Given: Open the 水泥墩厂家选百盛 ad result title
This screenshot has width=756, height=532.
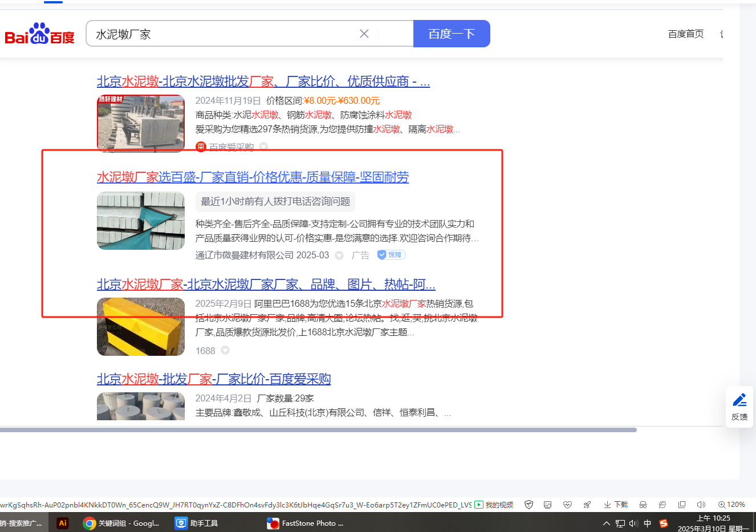Looking at the screenshot, I should tap(253, 177).
